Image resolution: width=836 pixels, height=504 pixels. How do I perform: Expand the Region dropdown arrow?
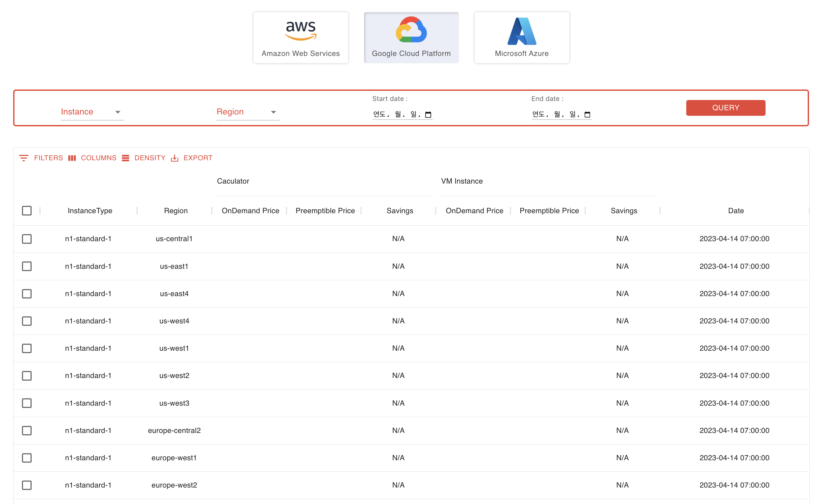point(274,112)
